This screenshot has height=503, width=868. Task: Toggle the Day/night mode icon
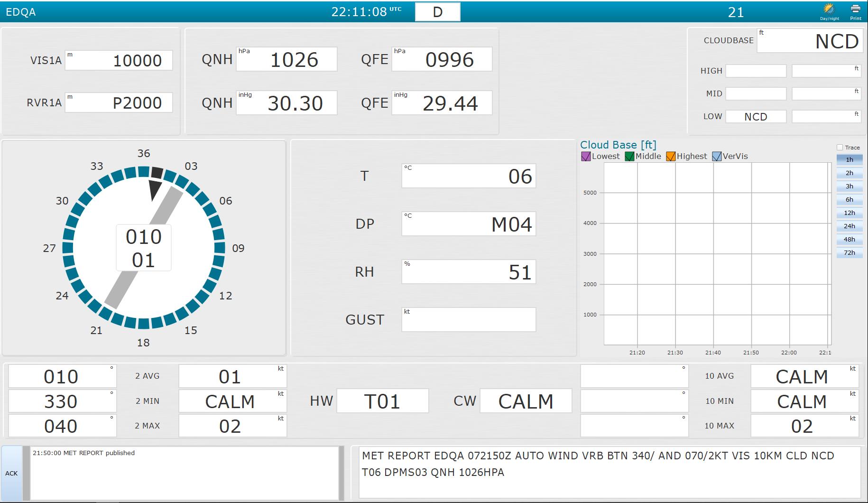click(x=829, y=9)
